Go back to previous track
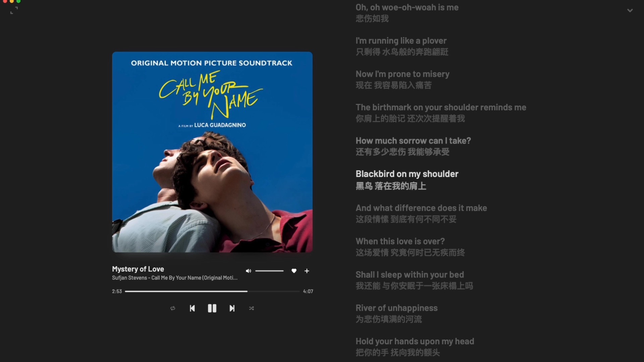The width and height of the screenshot is (644, 362). pos(192,308)
